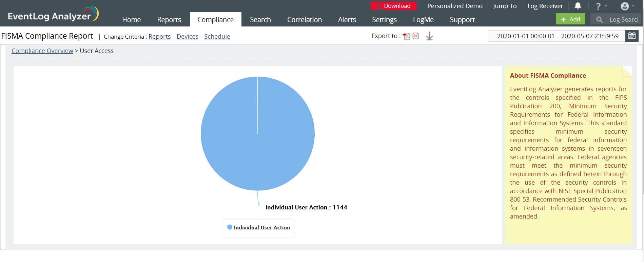Open the Personalized Demo link

455,6
